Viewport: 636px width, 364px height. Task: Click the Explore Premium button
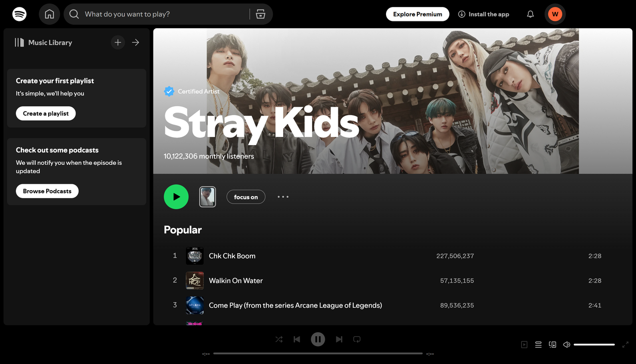point(417,14)
